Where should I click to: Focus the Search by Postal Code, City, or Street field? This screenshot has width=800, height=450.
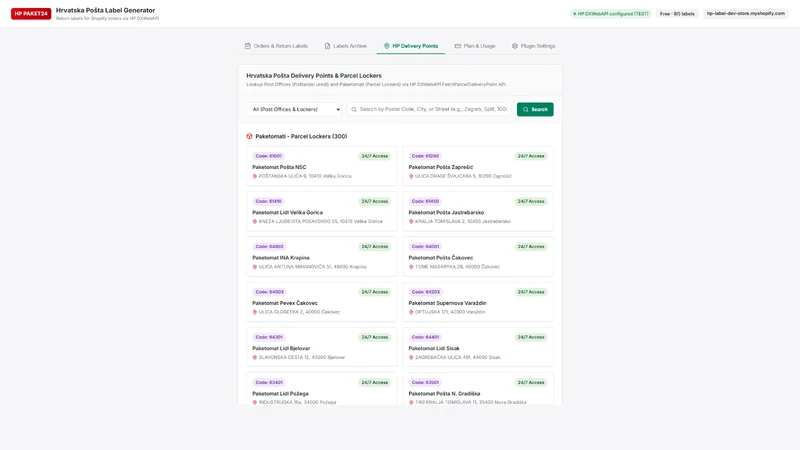click(x=429, y=109)
